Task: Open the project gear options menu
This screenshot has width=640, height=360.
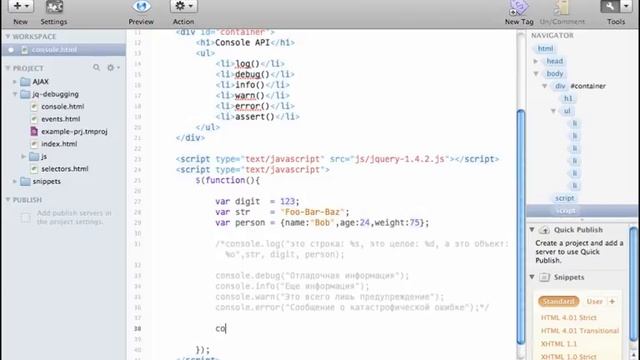Action: point(113,67)
